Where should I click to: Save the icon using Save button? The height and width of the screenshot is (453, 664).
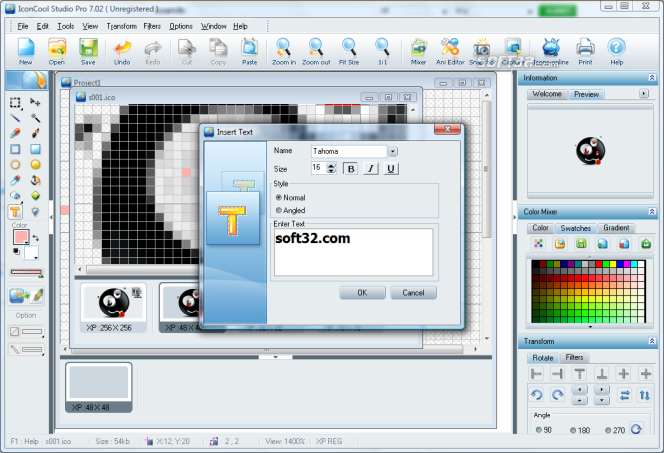88,51
